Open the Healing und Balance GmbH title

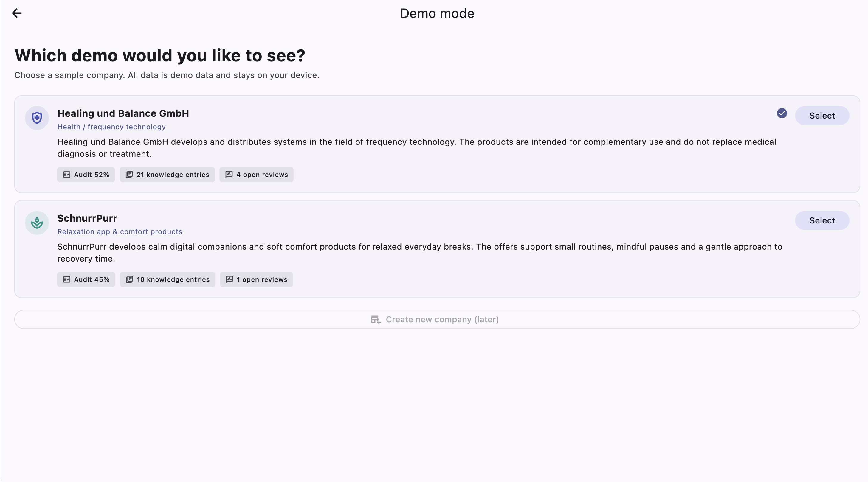123,113
